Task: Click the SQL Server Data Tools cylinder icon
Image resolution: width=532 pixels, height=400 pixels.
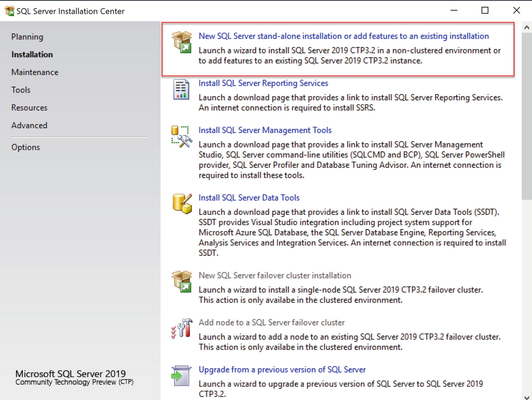Action: pyautogui.click(x=182, y=204)
